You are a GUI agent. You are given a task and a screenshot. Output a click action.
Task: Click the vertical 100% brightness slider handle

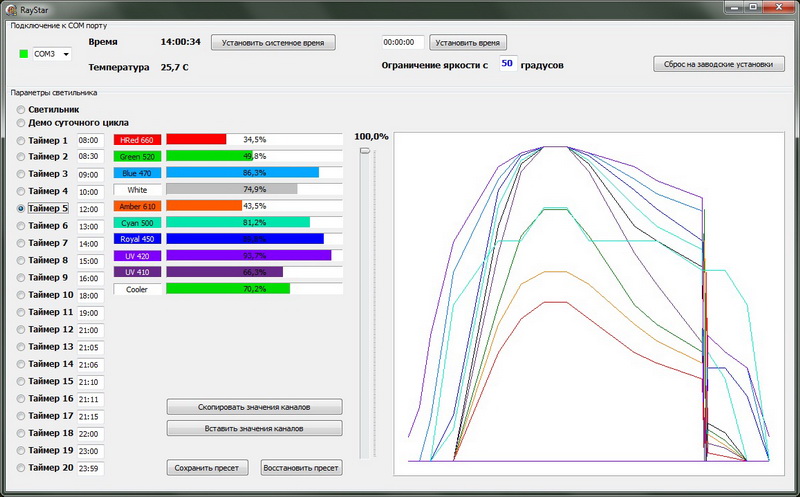pos(366,150)
